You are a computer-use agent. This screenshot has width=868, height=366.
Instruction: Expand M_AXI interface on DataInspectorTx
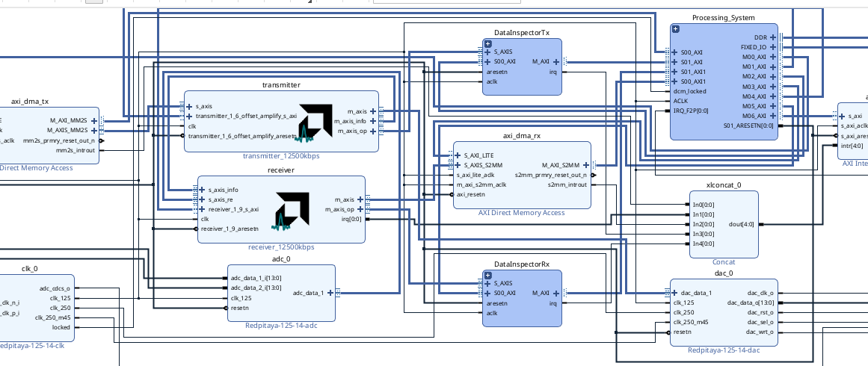[556, 62]
